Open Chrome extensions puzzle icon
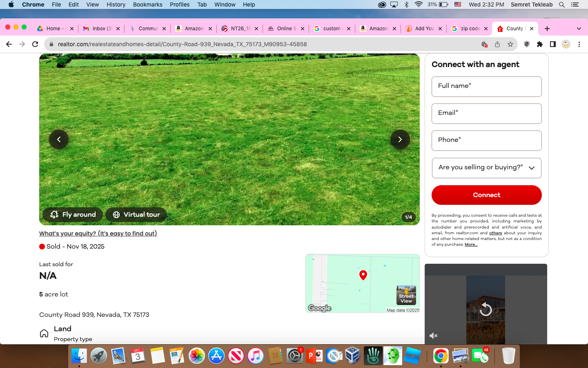The height and width of the screenshot is (368, 588). tap(540, 44)
